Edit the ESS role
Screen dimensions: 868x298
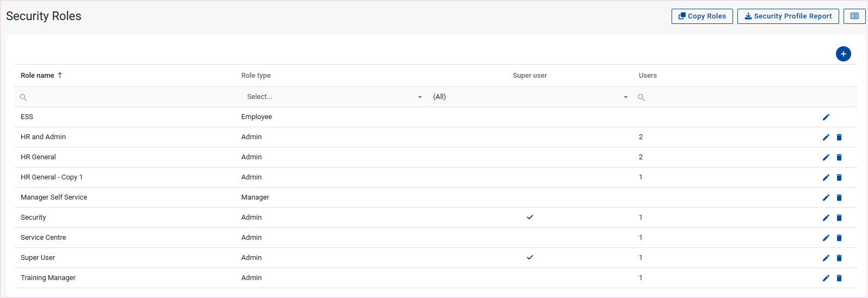826,117
